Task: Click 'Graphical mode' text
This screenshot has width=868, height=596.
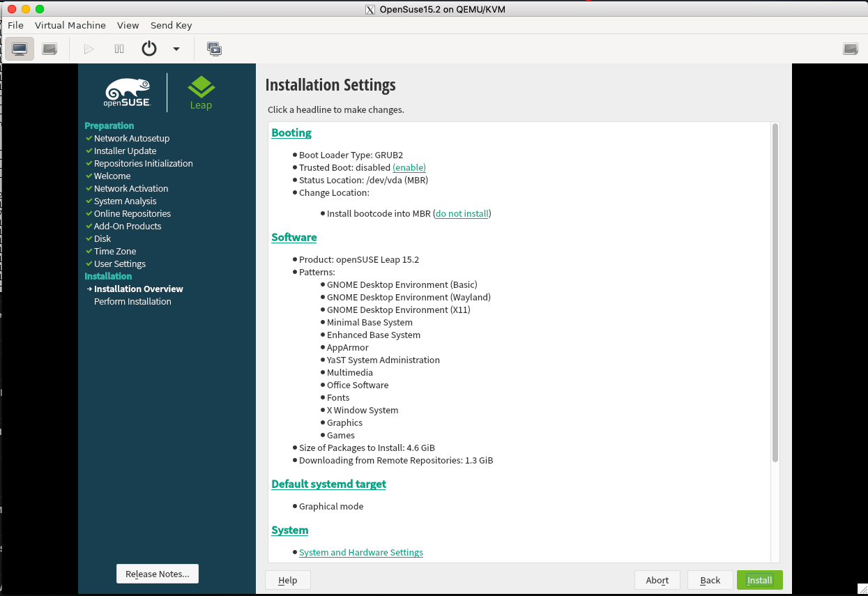Action: click(x=331, y=506)
